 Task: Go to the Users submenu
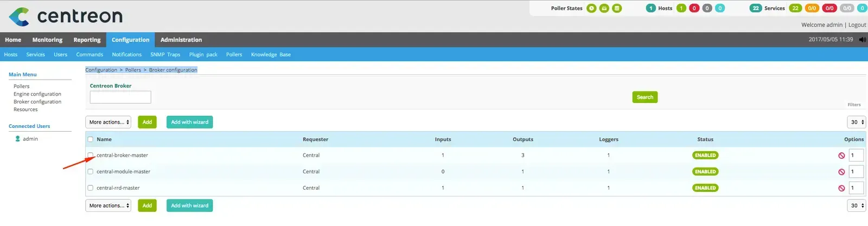pos(61,54)
